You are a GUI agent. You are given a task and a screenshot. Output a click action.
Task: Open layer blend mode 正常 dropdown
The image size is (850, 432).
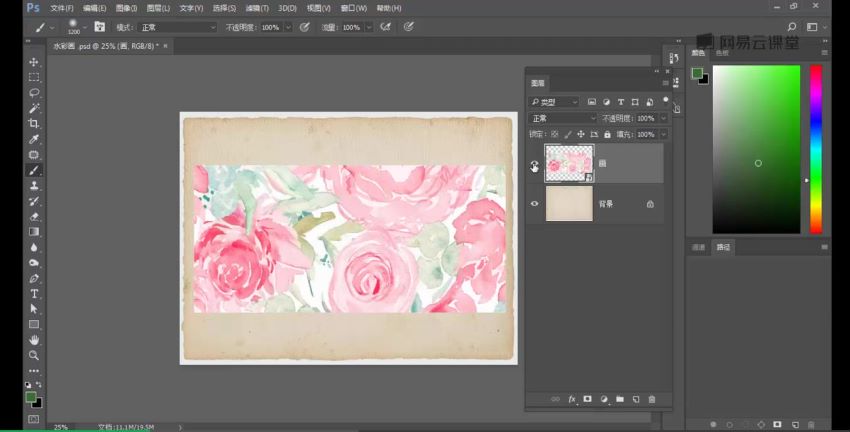pyautogui.click(x=563, y=118)
